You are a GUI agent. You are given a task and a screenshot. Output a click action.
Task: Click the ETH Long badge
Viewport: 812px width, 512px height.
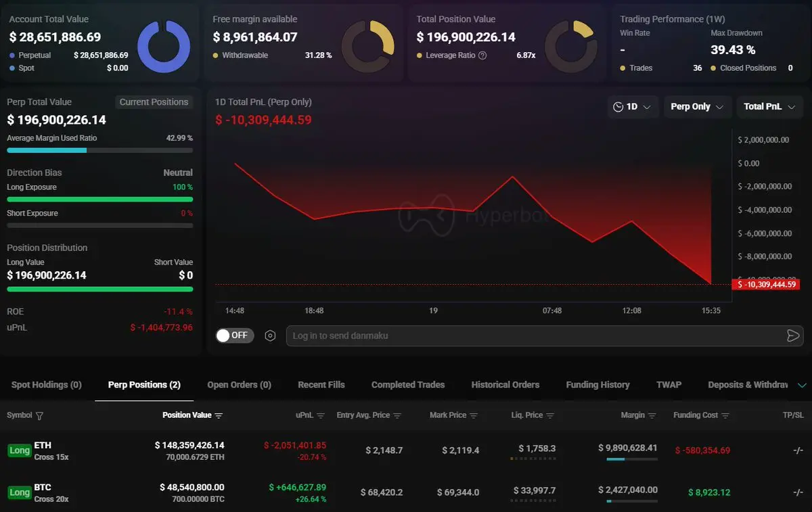(x=19, y=450)
